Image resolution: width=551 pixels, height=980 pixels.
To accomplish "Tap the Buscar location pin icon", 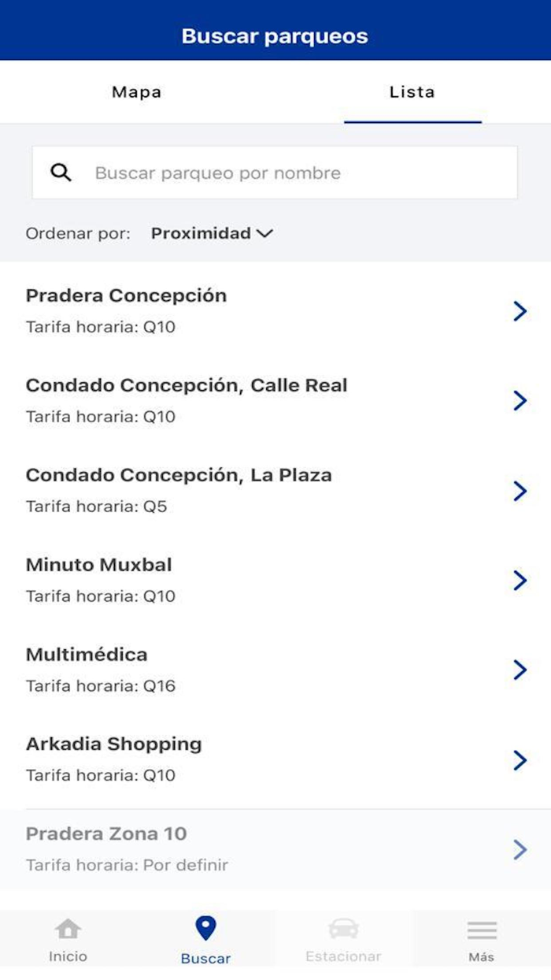I will (205, 930).
